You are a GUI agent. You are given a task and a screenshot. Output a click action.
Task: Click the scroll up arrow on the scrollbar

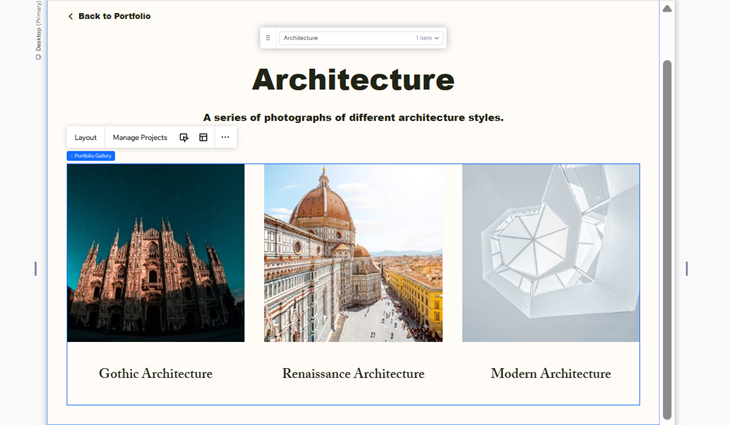coord(667,9)
